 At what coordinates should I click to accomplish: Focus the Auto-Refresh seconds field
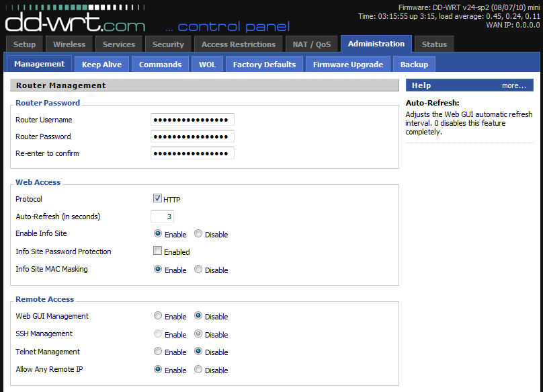pyautogui.click(x=162, y=217)
